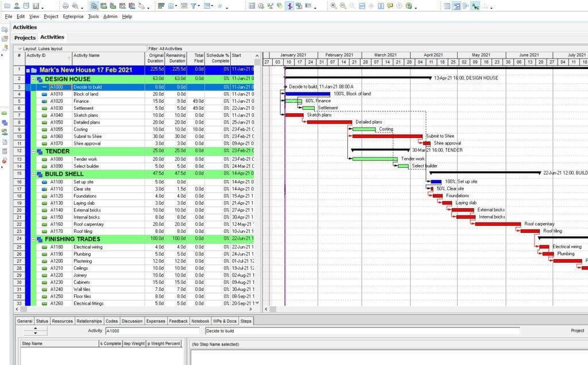Toggle the Trace Logic view
This screenshot has width=588, height=365.
coord(474,5)
